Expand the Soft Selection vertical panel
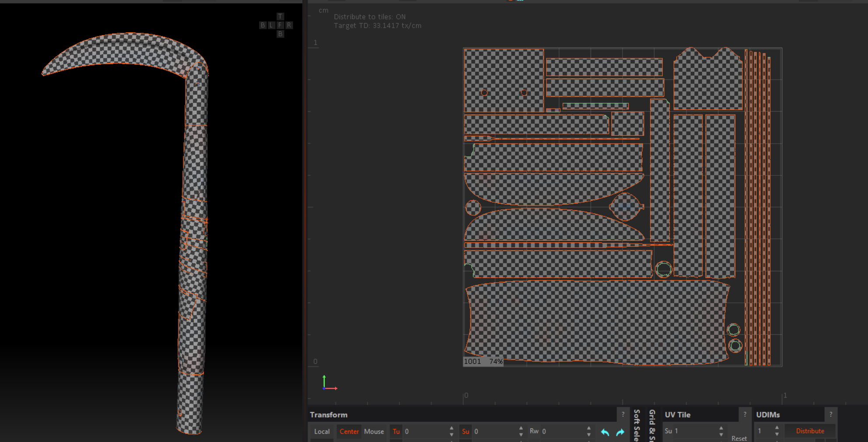 [637, 425]
